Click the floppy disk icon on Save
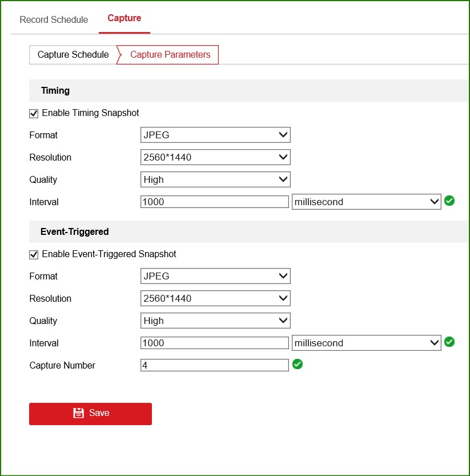Image resolution: width=470 pixels, height=476 pixels. 79,413
